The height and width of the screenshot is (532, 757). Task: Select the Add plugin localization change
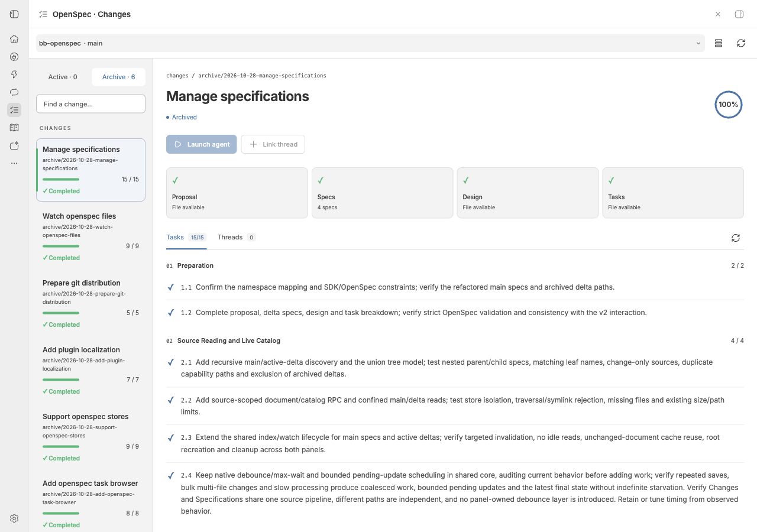(90, 370)
